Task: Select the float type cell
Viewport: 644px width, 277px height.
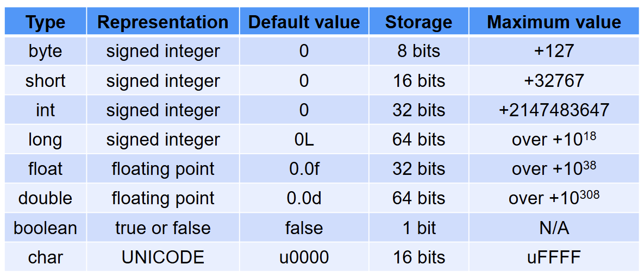Action: tap(45, 169)
